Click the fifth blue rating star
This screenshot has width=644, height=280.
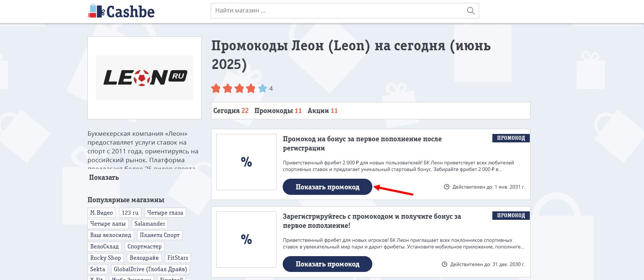(x=263, y=88)
